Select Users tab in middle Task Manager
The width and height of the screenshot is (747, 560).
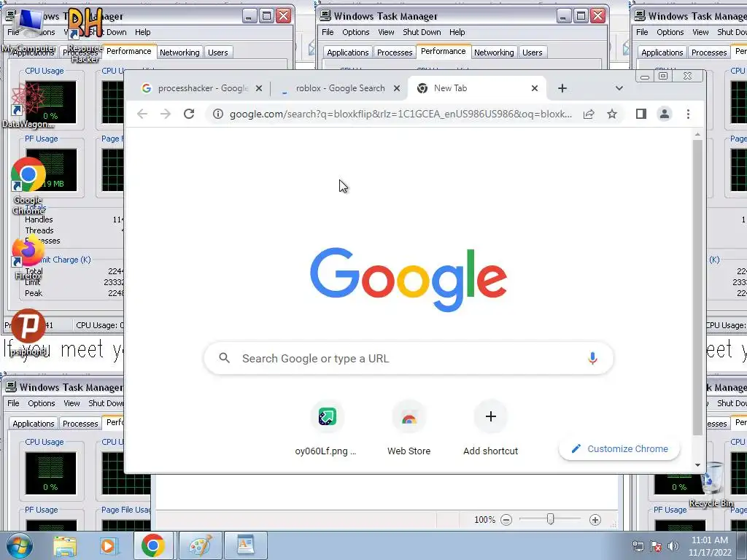tap(532, 52)
